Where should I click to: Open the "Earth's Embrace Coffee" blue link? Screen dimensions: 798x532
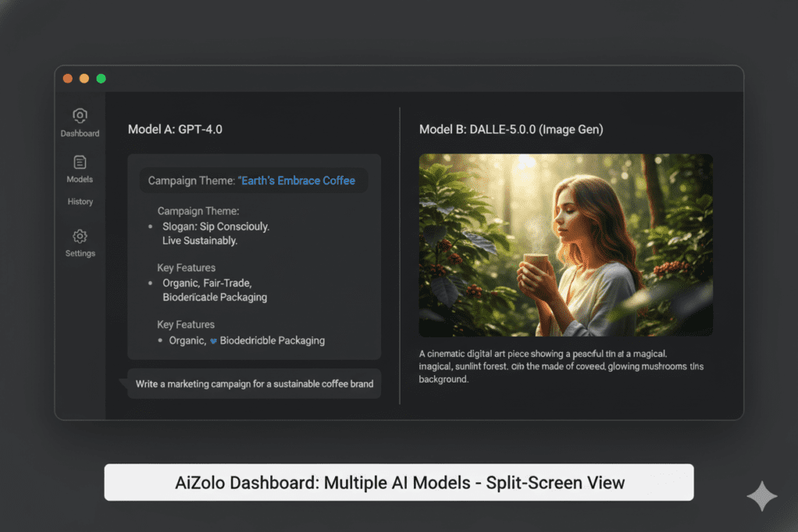pos(296,181)
